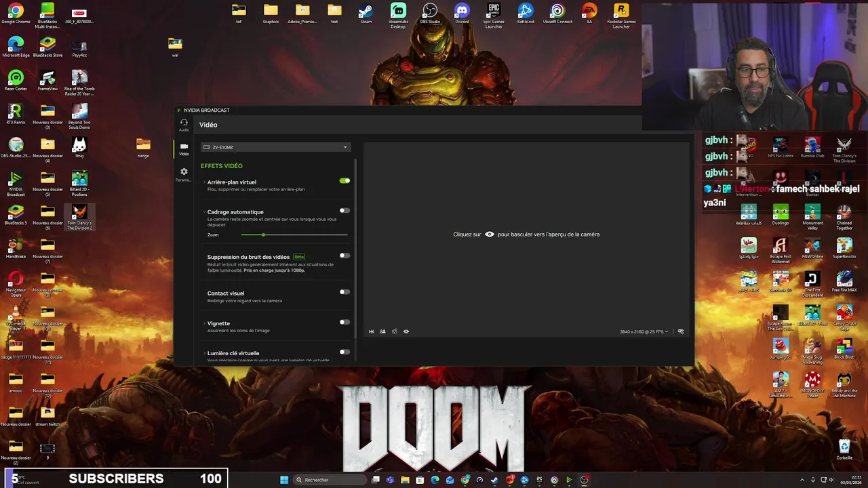868x488 pixels.
Task: Expand the Lumière clé virtuelle chevron
Action: pos(204,353)
